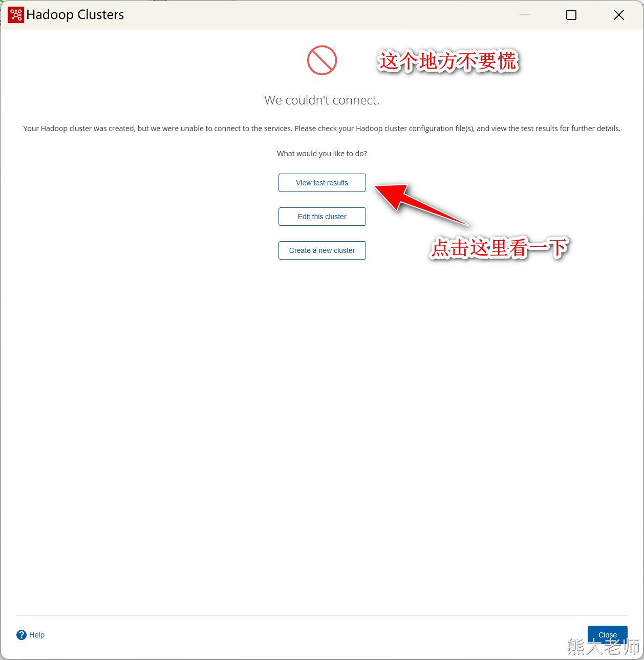Screen dimensions: 644x660
Task: Click the Hadoop Clusters app icon
Action: click(16, 15)
